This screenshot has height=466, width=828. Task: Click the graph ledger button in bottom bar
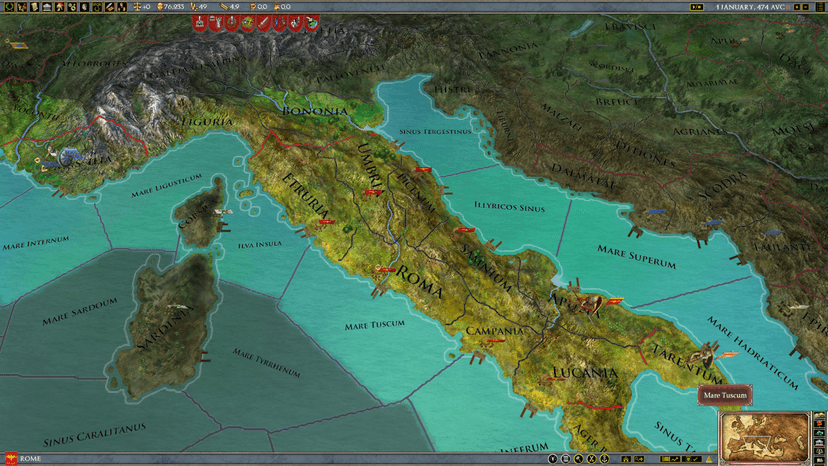(x=670, y=459)
